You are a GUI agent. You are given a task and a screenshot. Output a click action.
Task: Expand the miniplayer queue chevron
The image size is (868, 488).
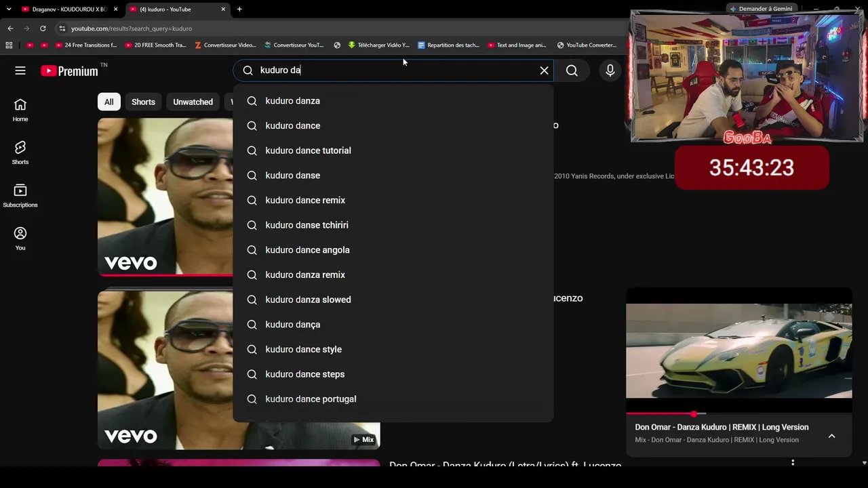coord(831,436)
